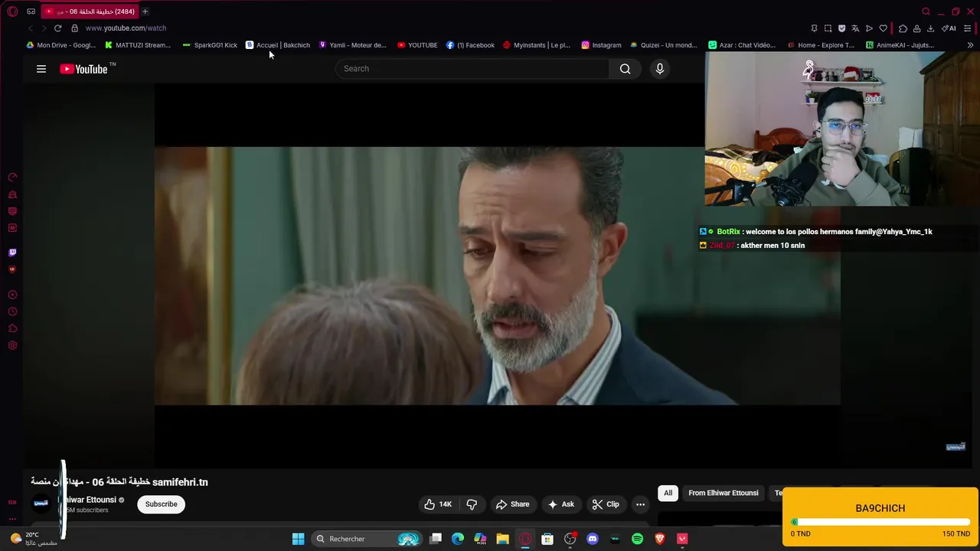This screenshot has width=980, height=551.
Task: Open Microsoft Store from the taskbar
Action: [547, 539]
